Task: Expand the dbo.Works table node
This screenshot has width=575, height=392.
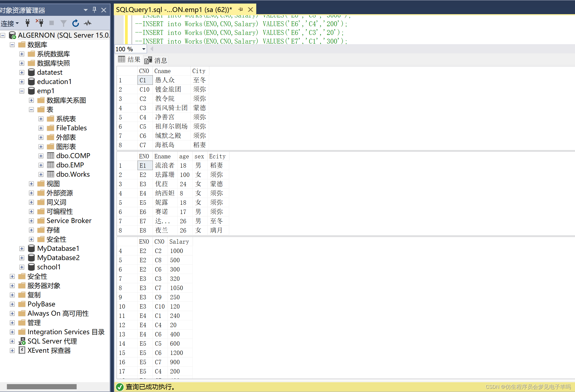Action: (41, 174)
